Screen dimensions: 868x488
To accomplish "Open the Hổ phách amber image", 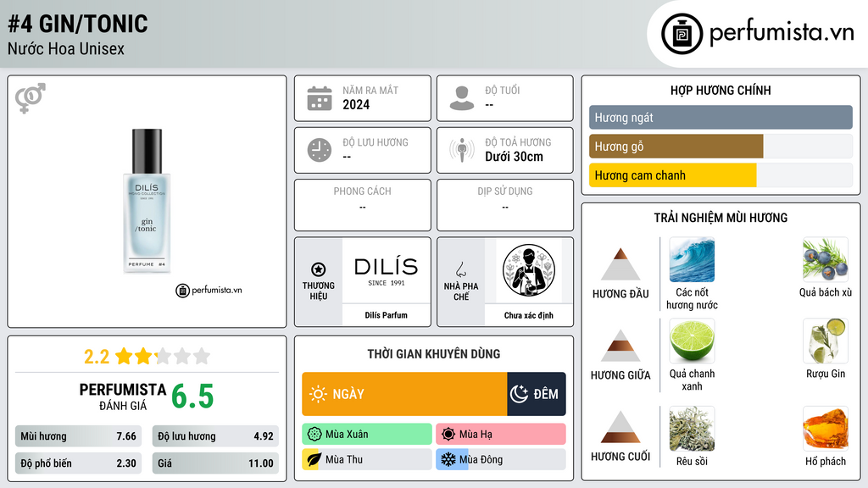I will pyautogui.click(x=826, y=429).
